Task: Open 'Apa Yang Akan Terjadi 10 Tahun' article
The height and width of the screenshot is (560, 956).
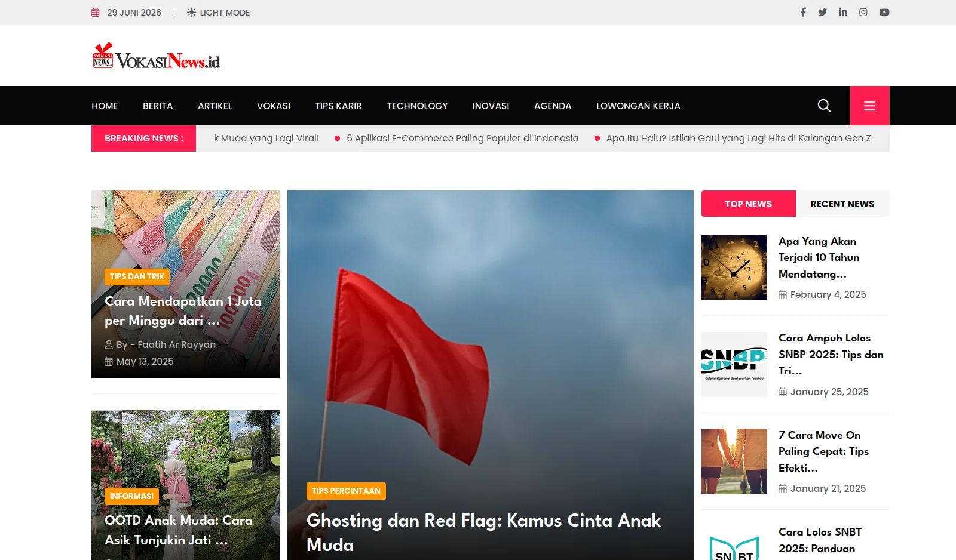Action: pos(819,257)
